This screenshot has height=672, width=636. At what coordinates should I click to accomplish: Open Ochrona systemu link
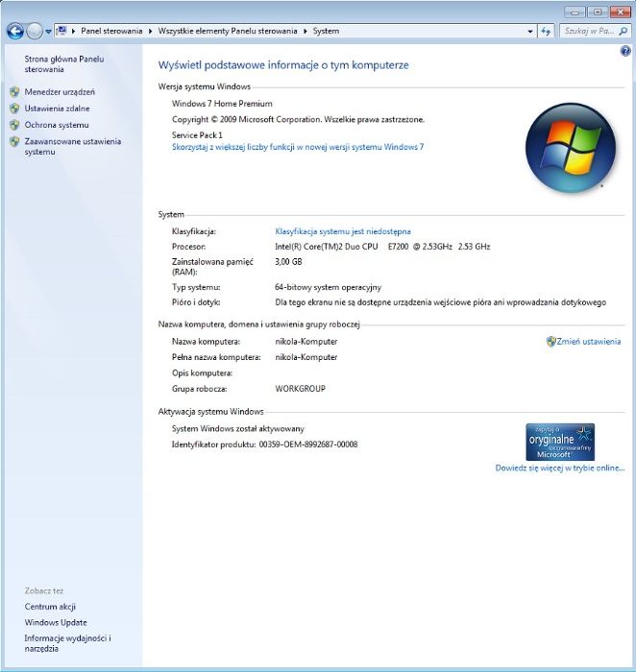click(x=57, y=125)
